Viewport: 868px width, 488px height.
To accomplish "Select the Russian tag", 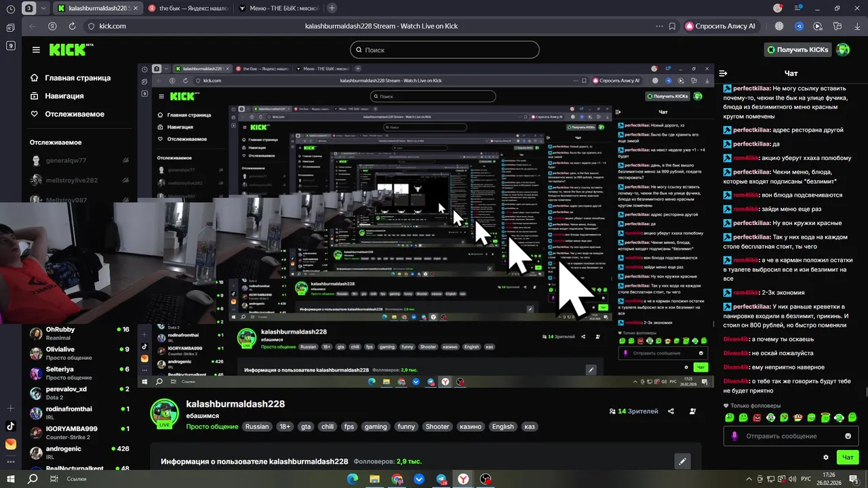I will click(x=257, y=426).
